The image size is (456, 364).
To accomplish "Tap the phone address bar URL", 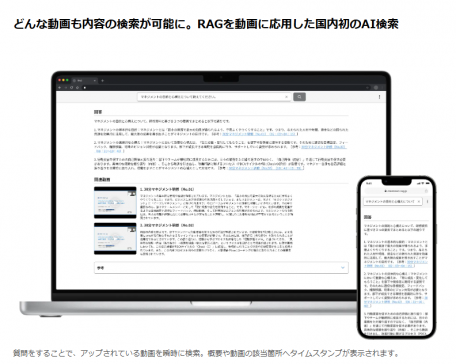I will (396, 191).
